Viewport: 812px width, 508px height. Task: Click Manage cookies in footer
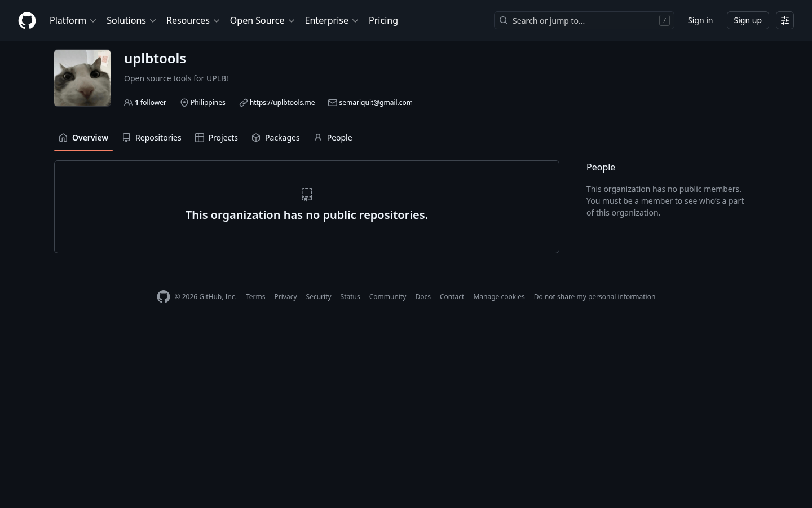tap(499, 297)
